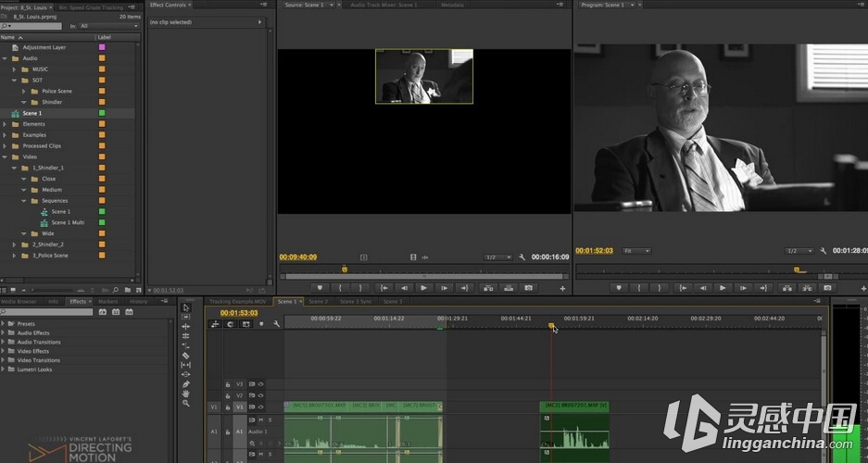Select the Track Select tool
This screenshot has width=868, height=463.
point(186,317)
